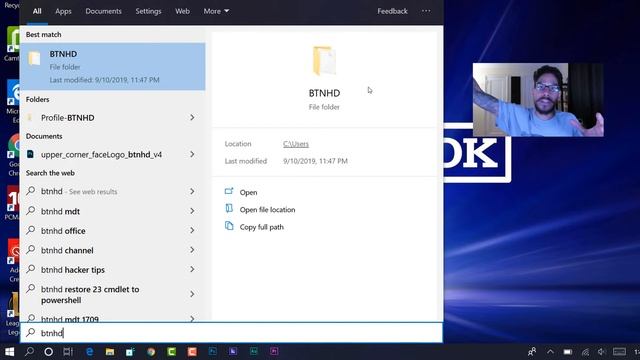The image size is (640, 360).
Task: Select the Google Chrome desktop shortcut
Action: point(13,155)
